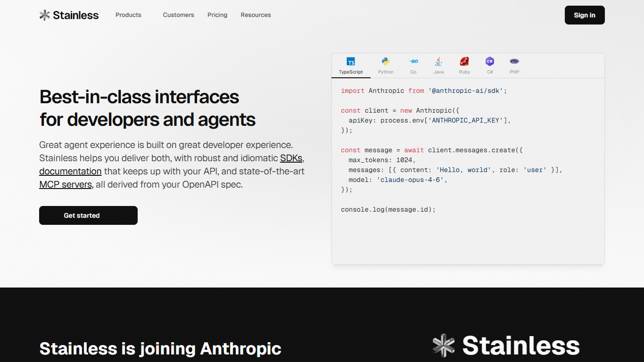Image resolution: width=644 pixels, height=362 pixels.
Task: Click the PHP elephant icon
Action: (514, 61)
